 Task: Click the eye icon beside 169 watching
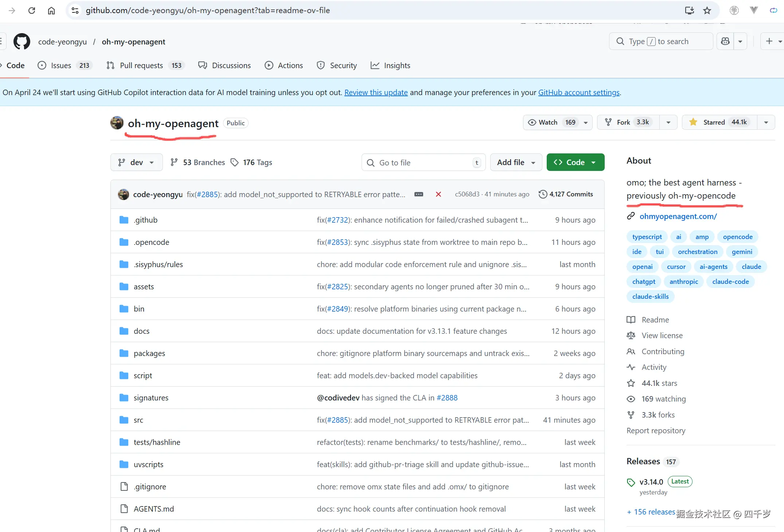pos(631,399)
